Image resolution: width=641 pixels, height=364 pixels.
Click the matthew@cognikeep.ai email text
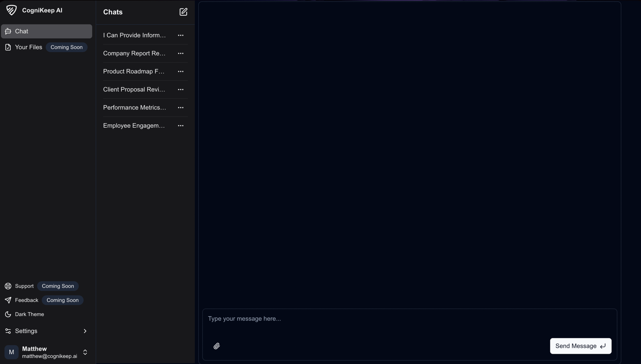50,356
